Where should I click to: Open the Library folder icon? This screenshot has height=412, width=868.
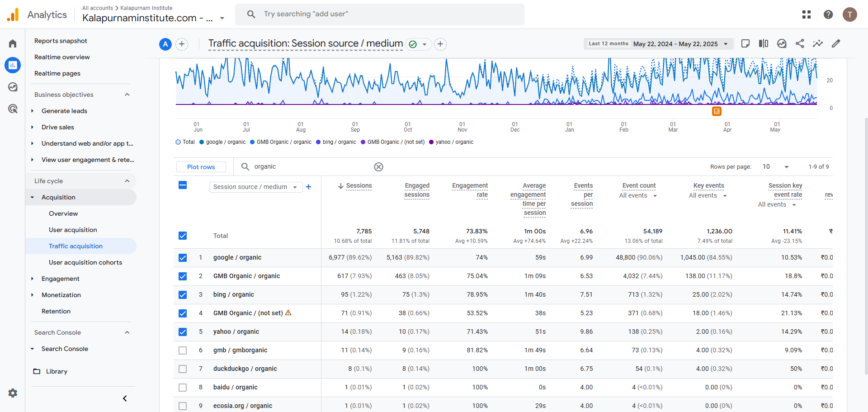click(37, 371)
